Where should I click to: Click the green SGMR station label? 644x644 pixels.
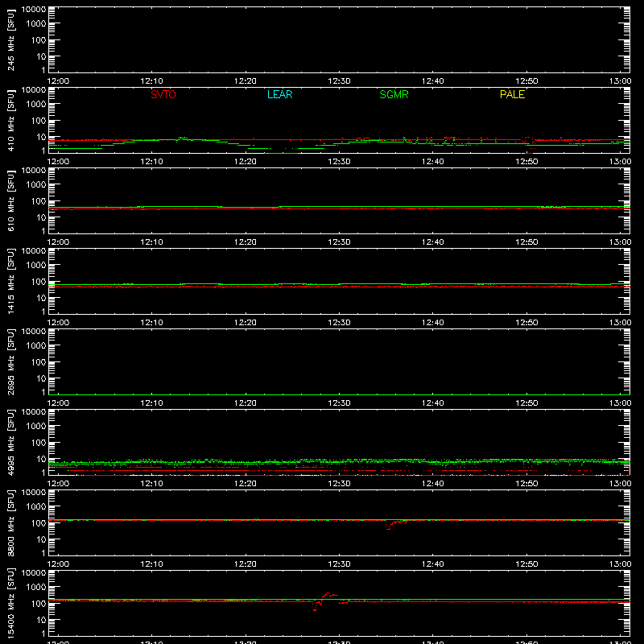pyautogui.click(x=394, y=94)
